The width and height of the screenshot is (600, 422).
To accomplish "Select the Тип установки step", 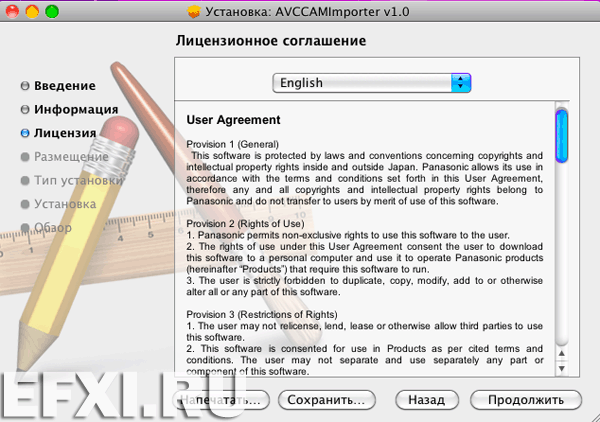I will [x=78, y=181].
